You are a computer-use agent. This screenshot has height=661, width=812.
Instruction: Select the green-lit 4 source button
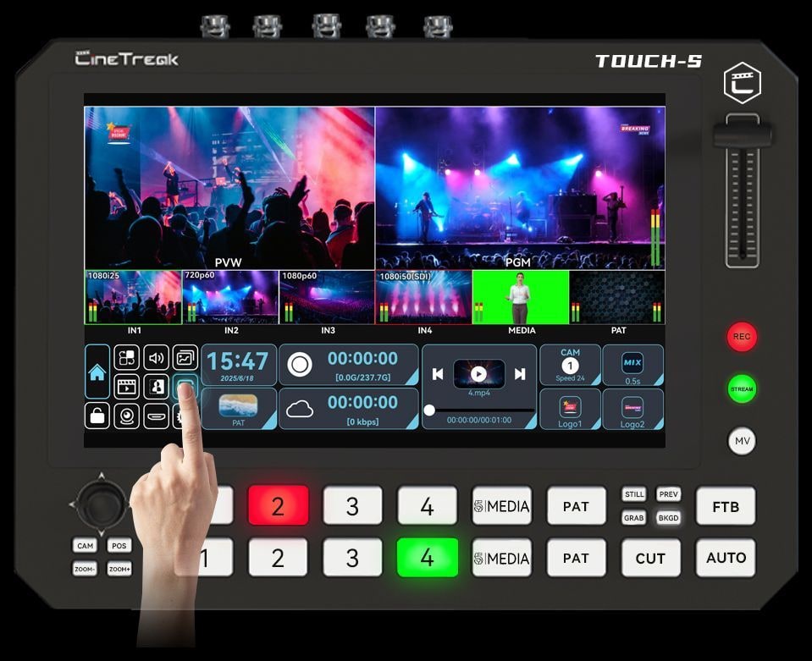(428, 558)
